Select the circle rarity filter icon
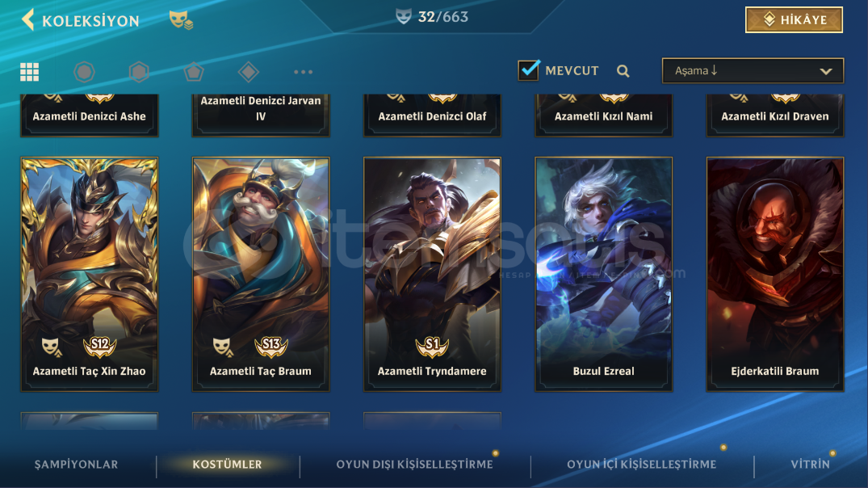 coord(84,71)
